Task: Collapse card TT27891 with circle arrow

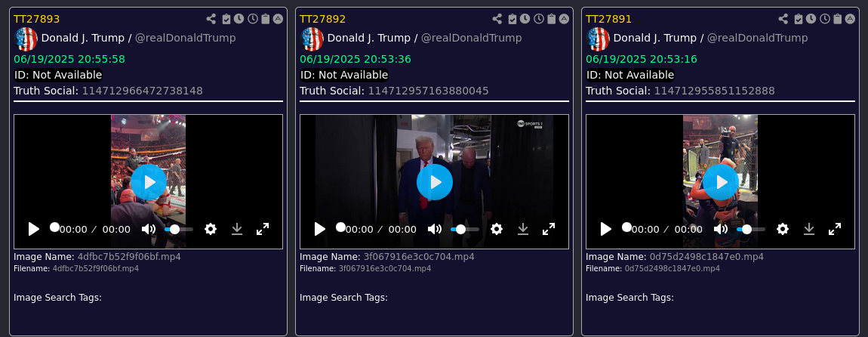Action: click(851, 19)
